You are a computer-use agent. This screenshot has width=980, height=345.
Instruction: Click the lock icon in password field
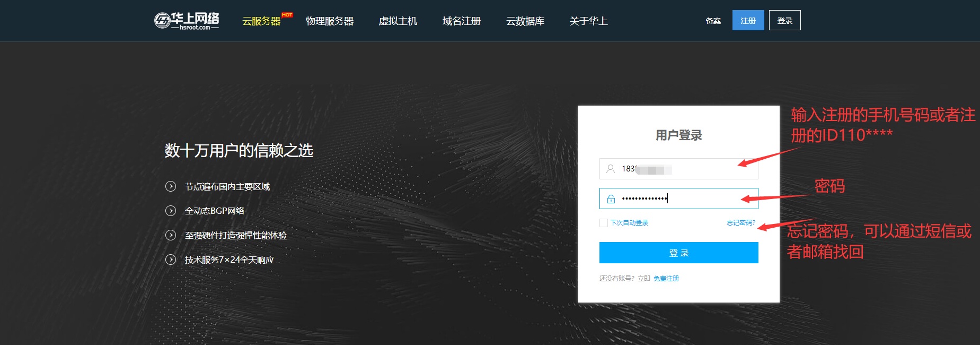[611, 199]
